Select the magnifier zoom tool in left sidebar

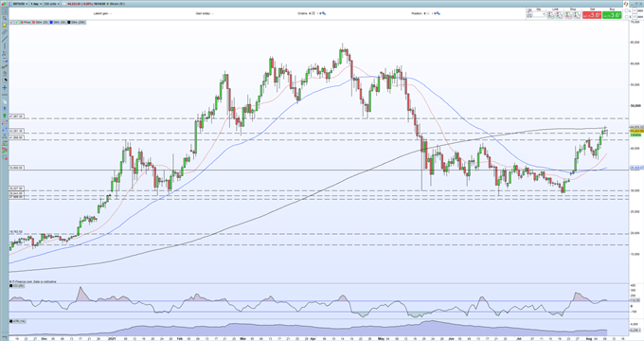(5, 18)
